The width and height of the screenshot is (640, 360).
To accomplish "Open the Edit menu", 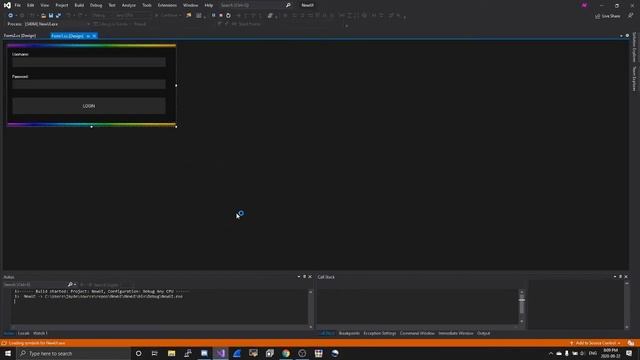I will (x=31, y=5).
